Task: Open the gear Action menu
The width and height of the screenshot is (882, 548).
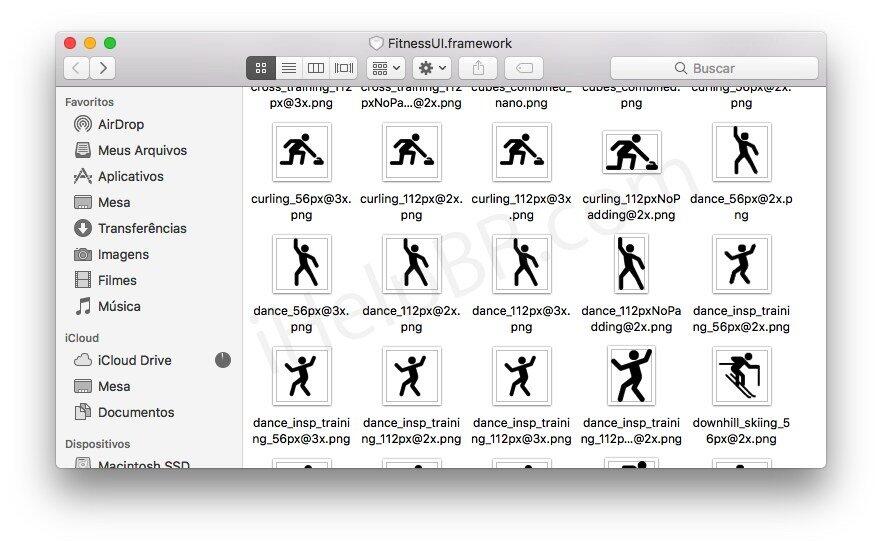Action: coord(432,68)
